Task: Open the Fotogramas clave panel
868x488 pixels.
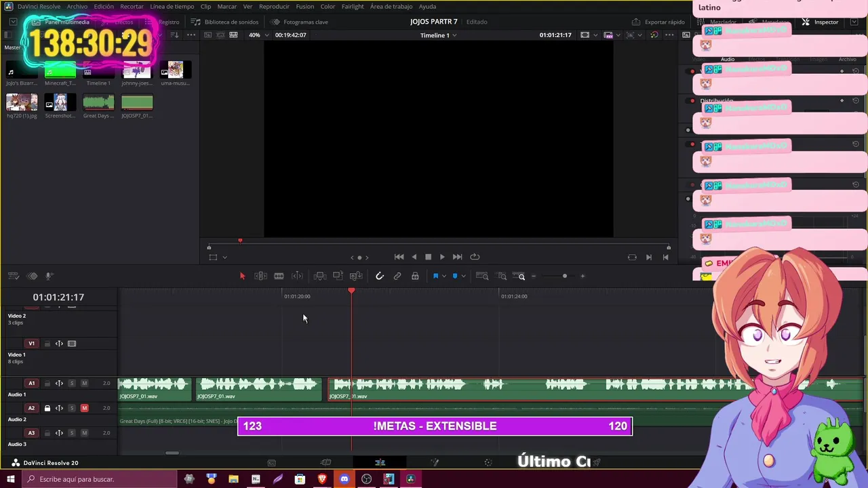Action: click(298, 22)
